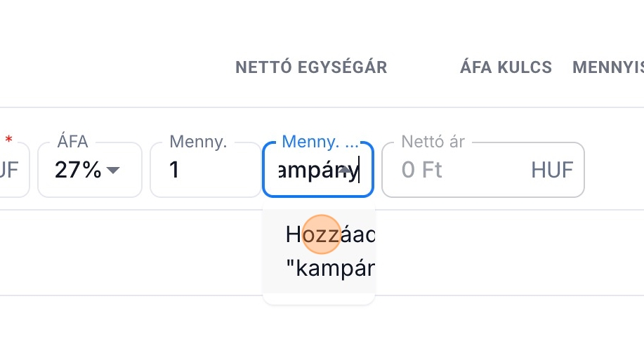
Task: Click the quoted "kampány" line in the suggestion list
Action: coord(330,269)
